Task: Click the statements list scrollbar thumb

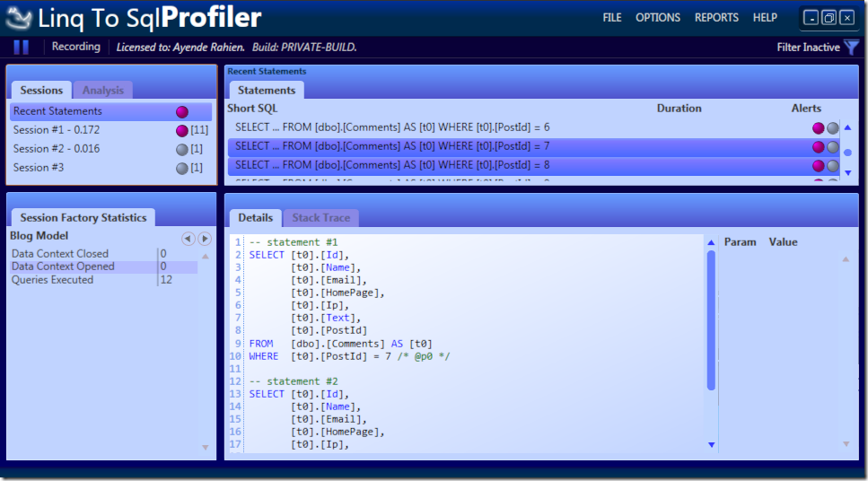Action: [847, 153]
